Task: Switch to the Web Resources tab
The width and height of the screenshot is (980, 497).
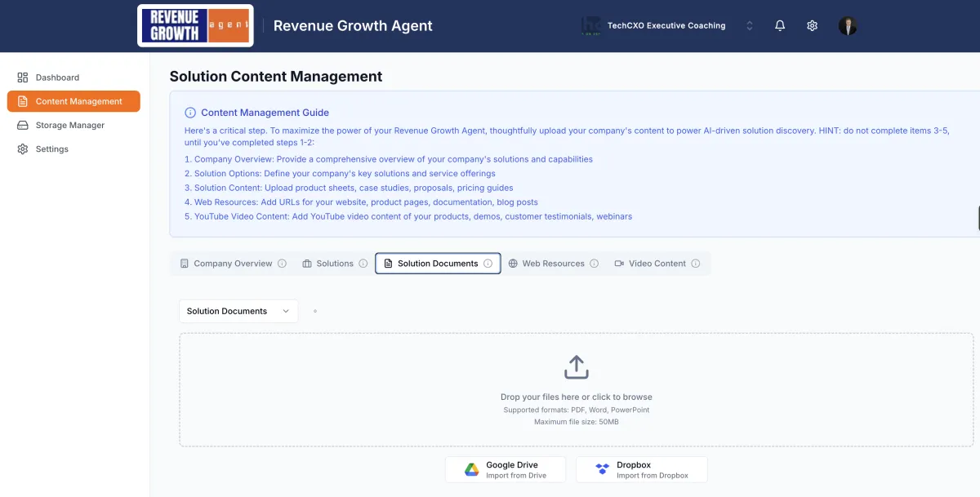Action: (x=553, y=264)
